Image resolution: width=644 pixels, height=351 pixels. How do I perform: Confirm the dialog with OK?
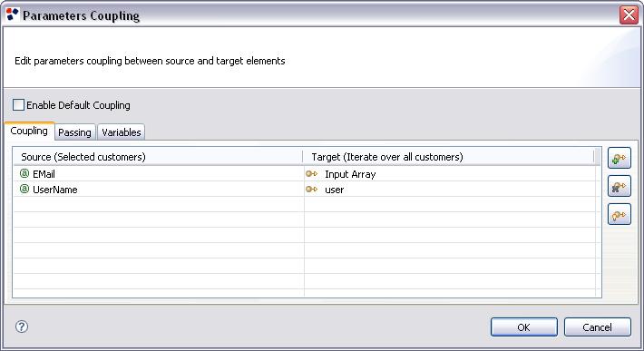click(523, 327)
